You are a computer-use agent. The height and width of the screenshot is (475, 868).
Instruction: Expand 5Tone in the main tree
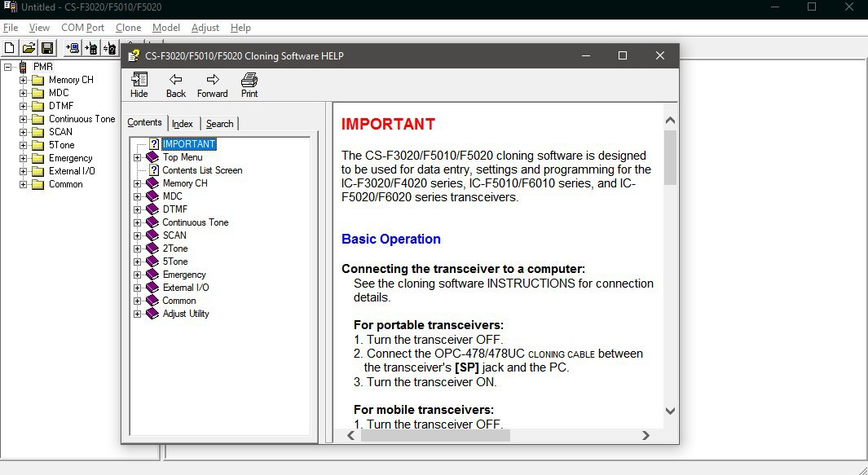(x=24, y=145)
